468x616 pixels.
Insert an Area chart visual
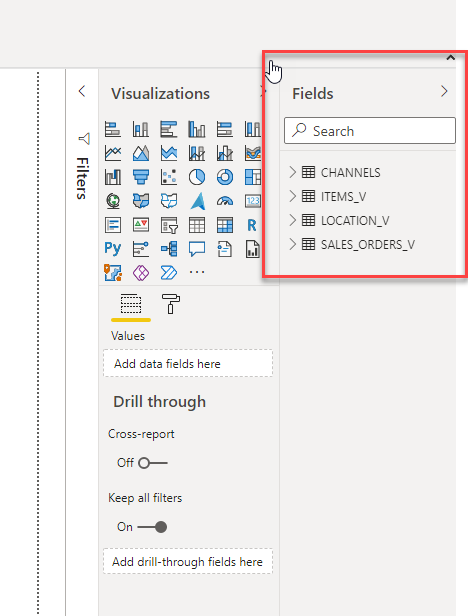pyautogui.click(x=141, y=153)
